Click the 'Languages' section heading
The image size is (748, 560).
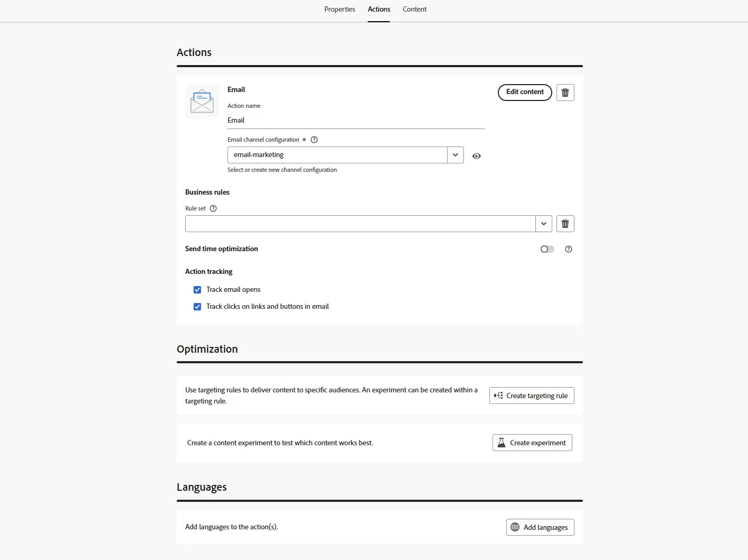click(202, 487)
